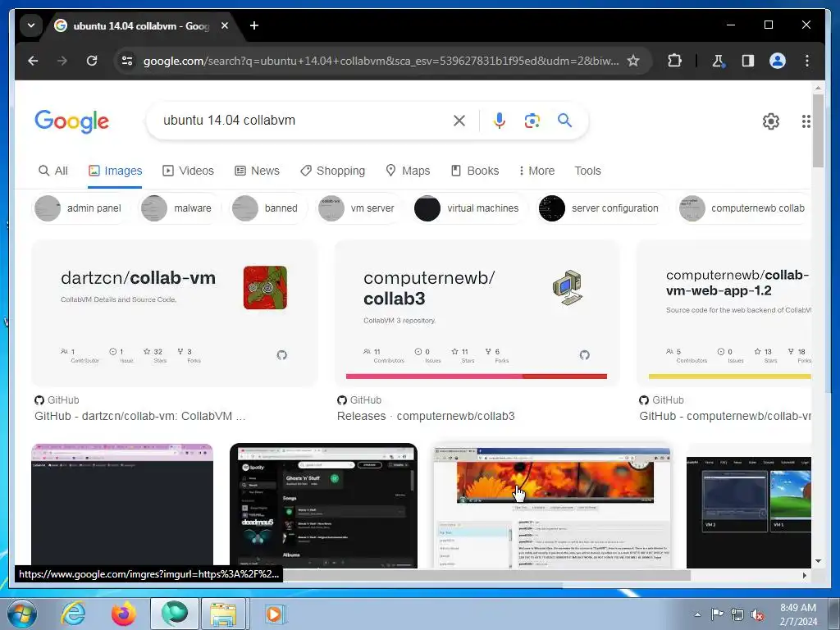Viewport: 840px width, 630px height.
Task: Switch to the Shopping tab
Action: [x=333, y=171]
